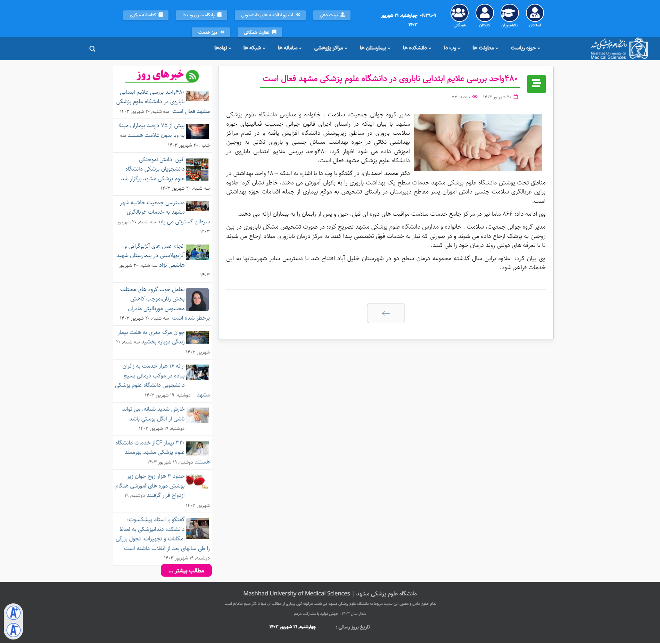Image resolution: width=660 pixels, height=644 pixels.
Task: Open brain death news thumbnail
Action: [197, 337]
